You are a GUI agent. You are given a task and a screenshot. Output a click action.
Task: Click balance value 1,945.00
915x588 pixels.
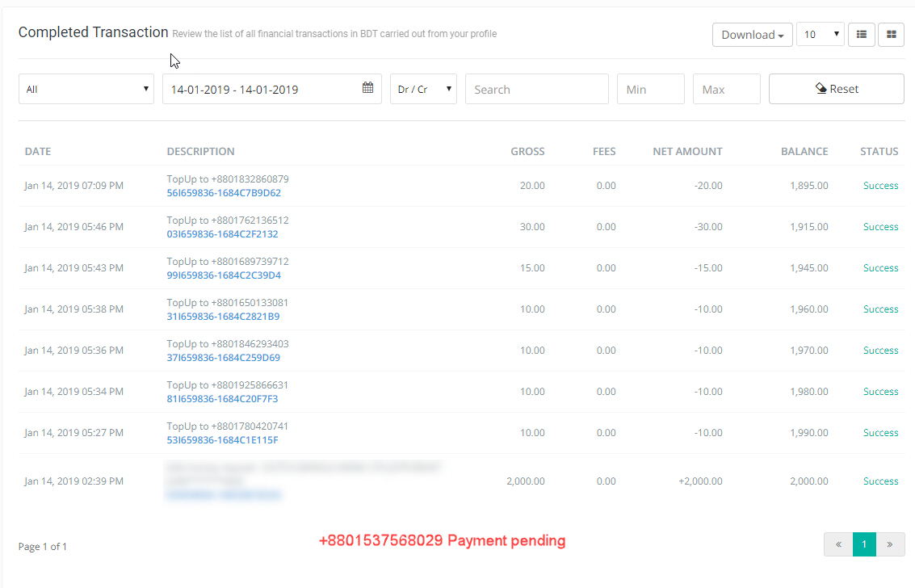click(808, 268)
